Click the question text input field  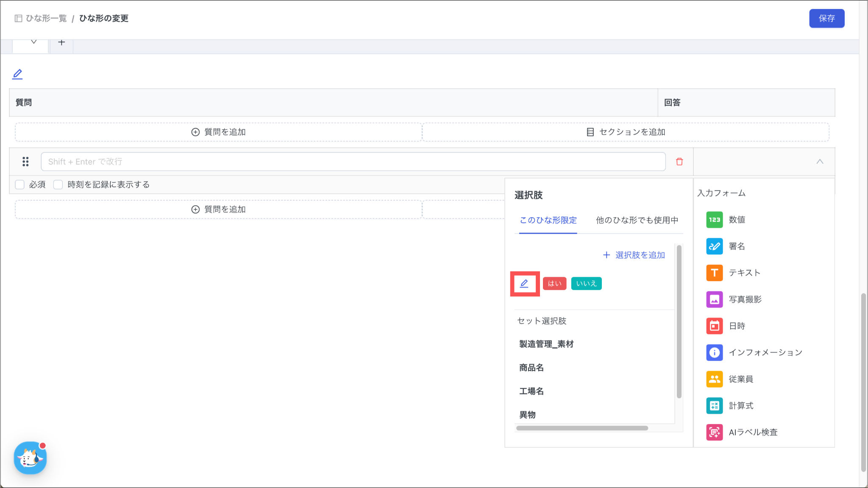pyautogui.click(x=353, y=162)
